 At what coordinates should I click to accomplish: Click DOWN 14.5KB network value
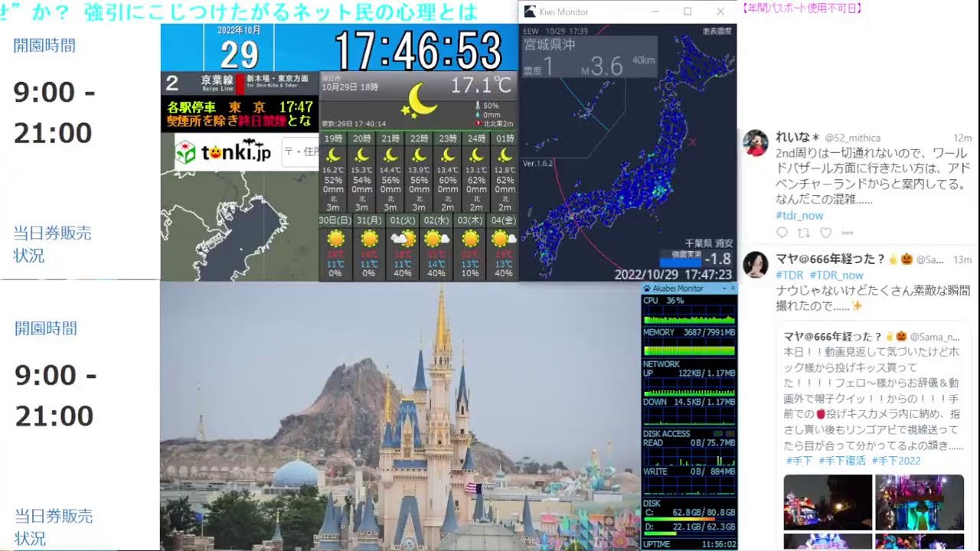pyautogui.click(x=688, y=402)
